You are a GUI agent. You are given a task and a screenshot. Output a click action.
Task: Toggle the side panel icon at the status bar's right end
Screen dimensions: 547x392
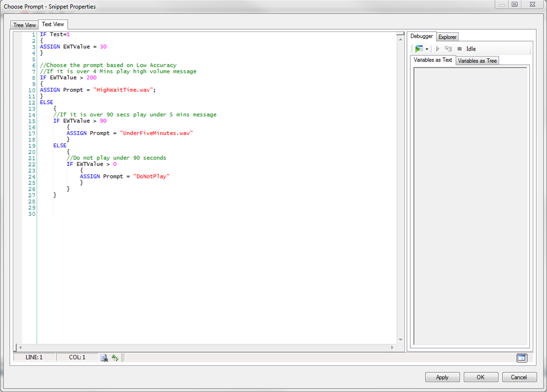point(522,358)
